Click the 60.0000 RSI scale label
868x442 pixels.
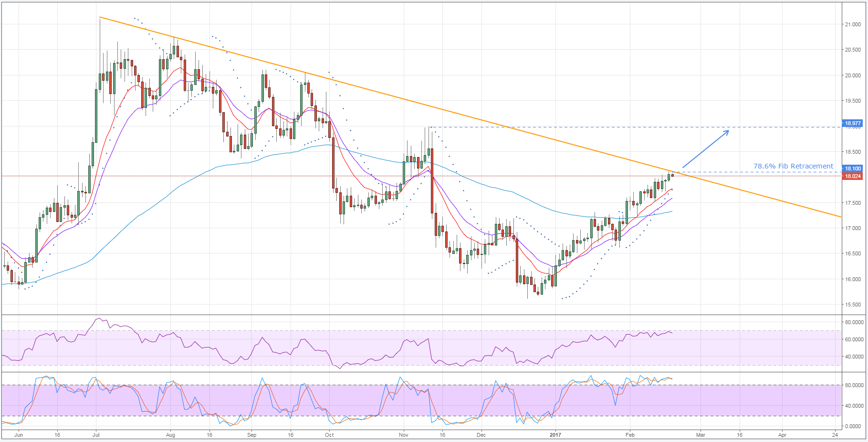(x=854, y=339)
